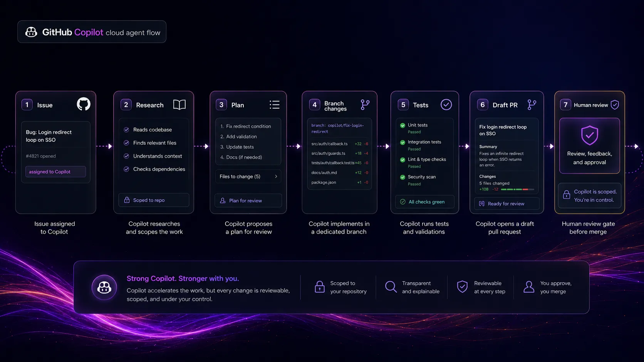Click the lock icon by Scoped to your repository

click(x=320, y=287)
